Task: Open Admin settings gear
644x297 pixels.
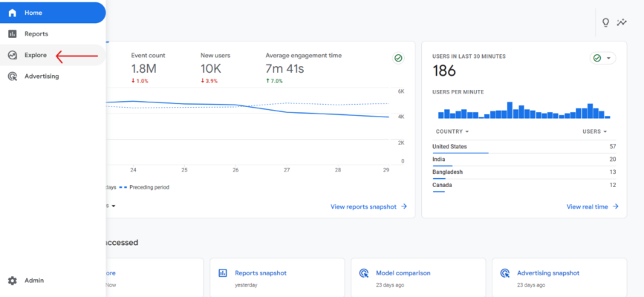Action: [13, 281]
